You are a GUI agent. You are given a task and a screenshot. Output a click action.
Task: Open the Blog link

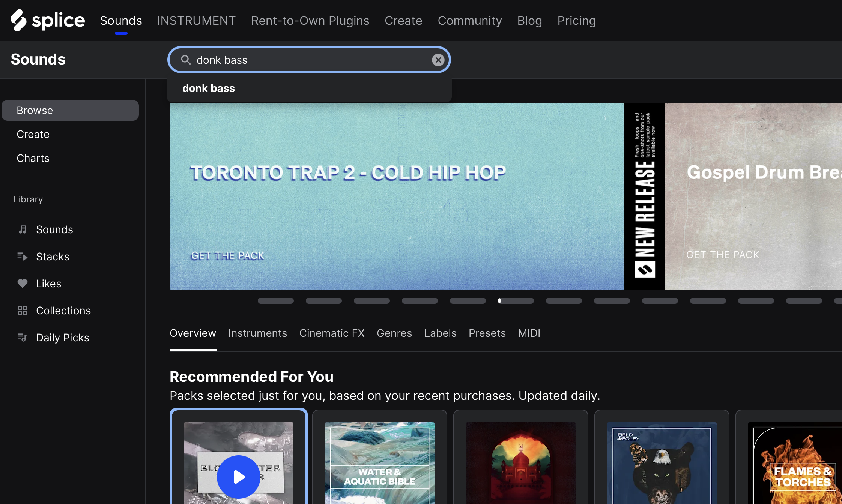click(529, 21)
